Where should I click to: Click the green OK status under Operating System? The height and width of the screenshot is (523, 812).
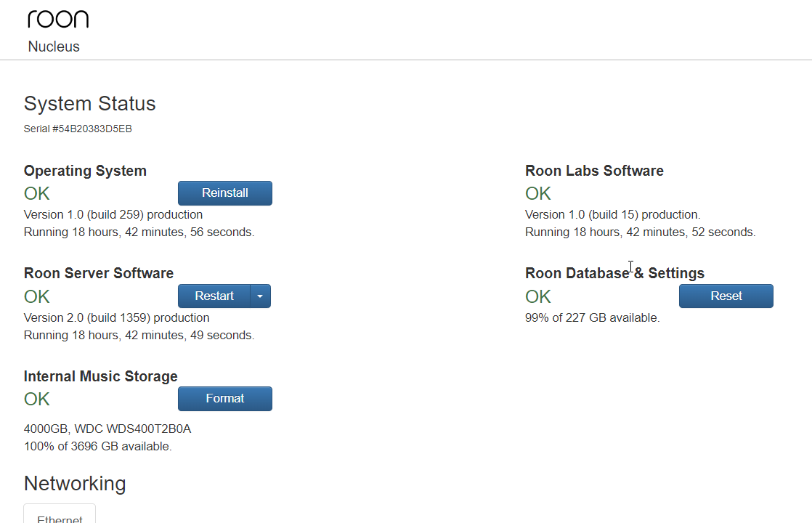36,193
